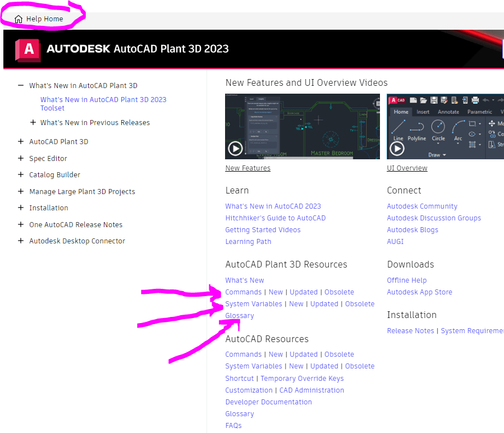Visit Autodesk Community
Image resolution: width=504 pixels, height=433 pixels.
pyautogui.click(x=422, y=206)
